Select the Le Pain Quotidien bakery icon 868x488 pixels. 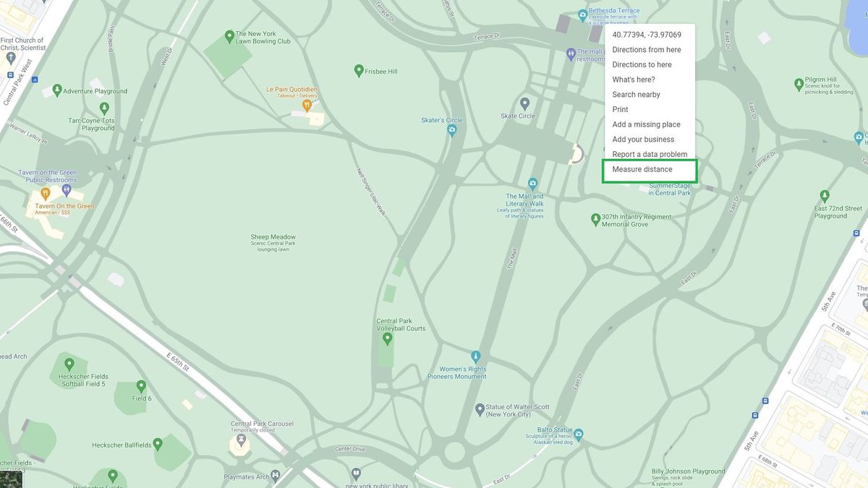pyautogui.click(x=307, y=105)
